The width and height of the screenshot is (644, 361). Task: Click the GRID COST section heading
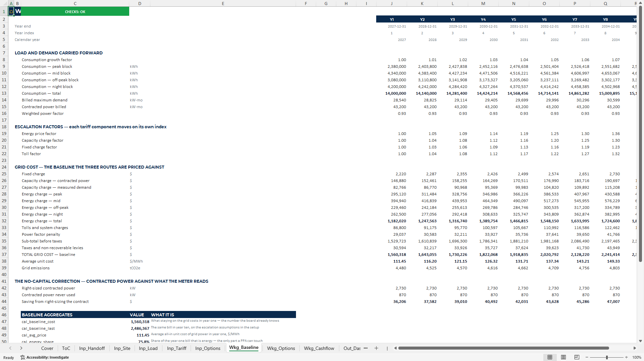coord(90,167)
